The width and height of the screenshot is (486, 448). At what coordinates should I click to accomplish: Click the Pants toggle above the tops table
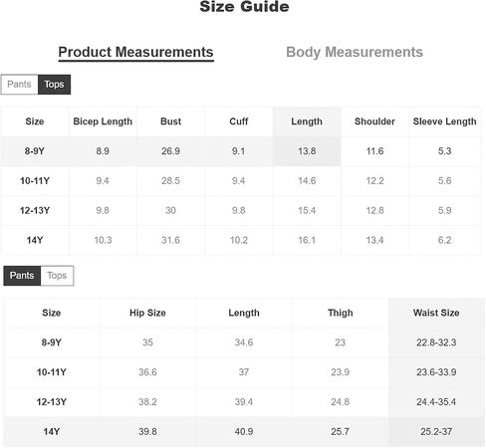[x=19, y=85]
